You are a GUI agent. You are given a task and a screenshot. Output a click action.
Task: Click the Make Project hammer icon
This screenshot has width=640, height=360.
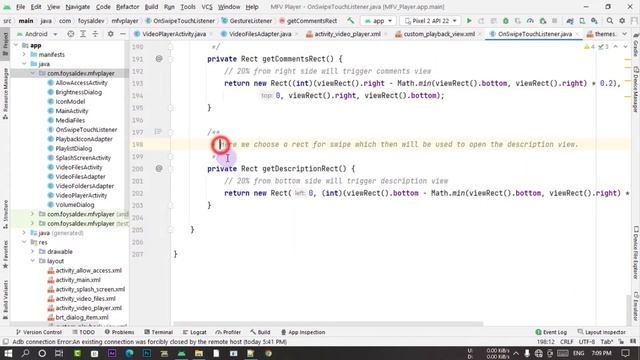(351, 20)
